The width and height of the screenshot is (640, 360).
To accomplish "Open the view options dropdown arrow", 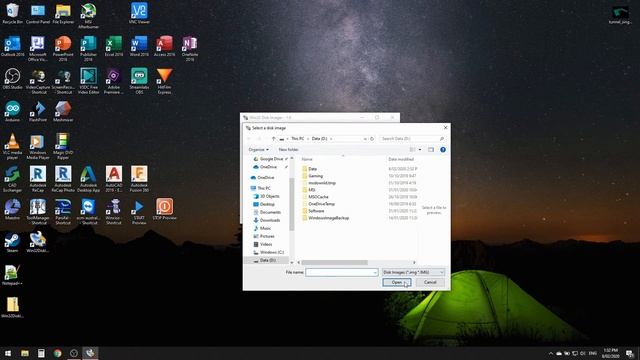I will point(420,150).
